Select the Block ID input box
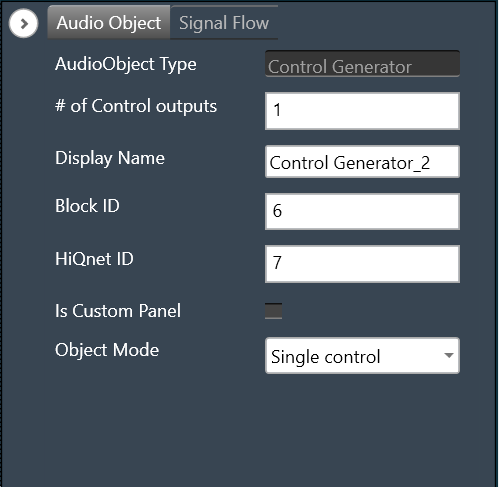499x487 pixels. [362, 211]
